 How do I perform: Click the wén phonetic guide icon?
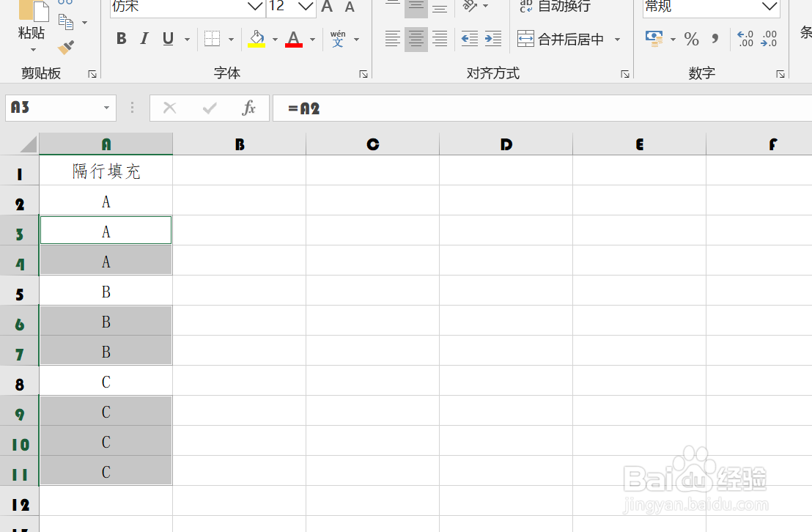338,39
